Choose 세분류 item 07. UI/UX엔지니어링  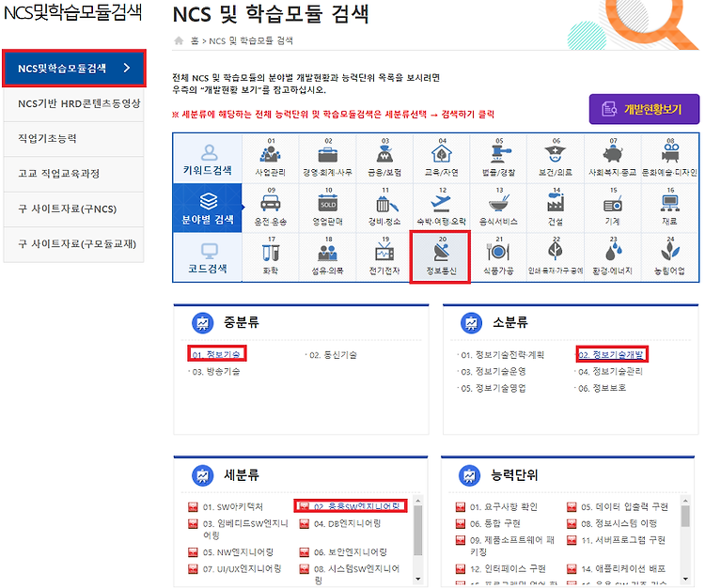point(242,568)
